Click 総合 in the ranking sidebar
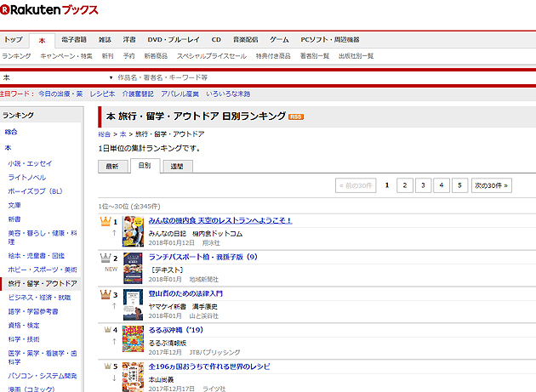This screenshot has height=392, width=536. click(x=11, y=132)
